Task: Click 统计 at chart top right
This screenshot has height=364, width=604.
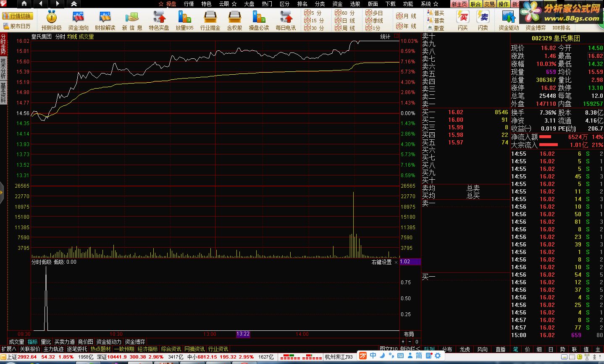Action: tap(385, 37)
